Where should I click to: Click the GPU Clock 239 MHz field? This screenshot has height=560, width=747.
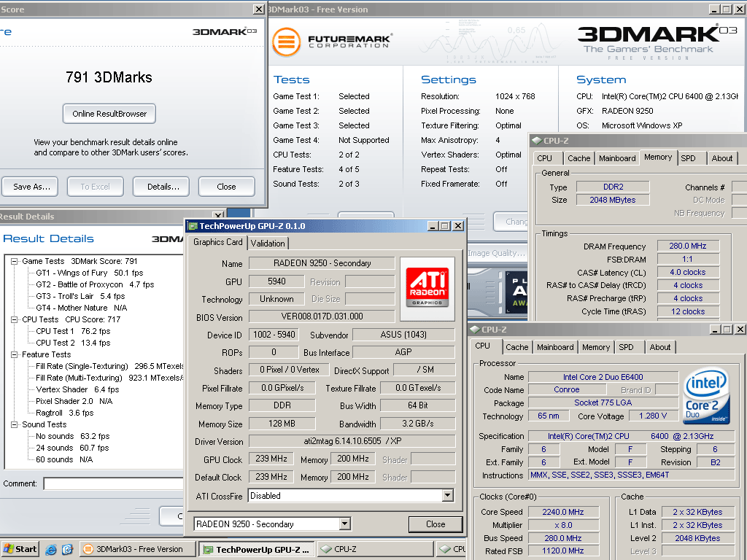[271, 459]
